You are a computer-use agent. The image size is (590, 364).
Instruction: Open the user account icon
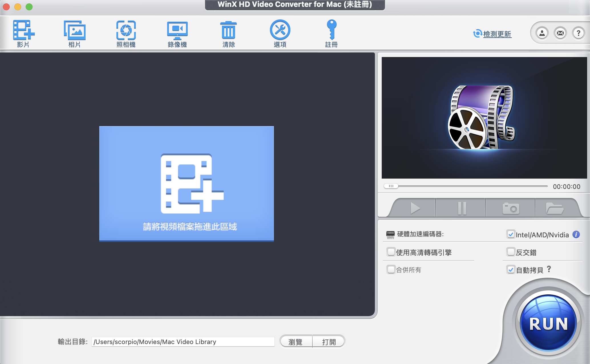point(542,33)
